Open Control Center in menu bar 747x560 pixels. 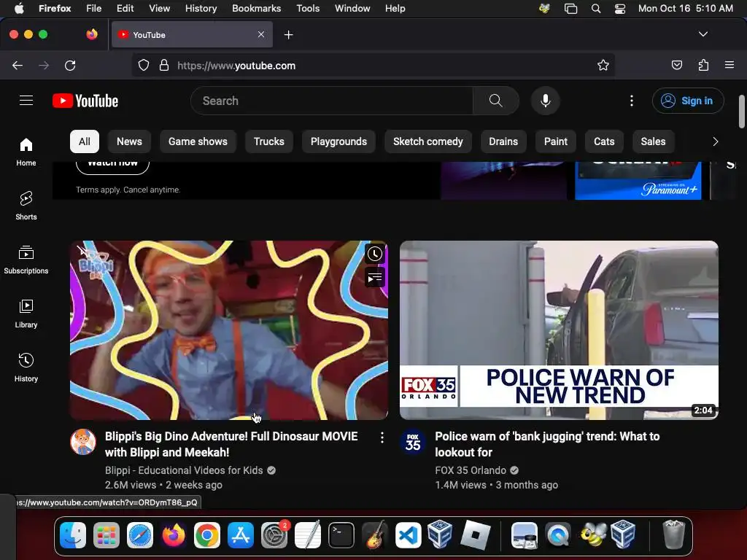coord(620,9)
